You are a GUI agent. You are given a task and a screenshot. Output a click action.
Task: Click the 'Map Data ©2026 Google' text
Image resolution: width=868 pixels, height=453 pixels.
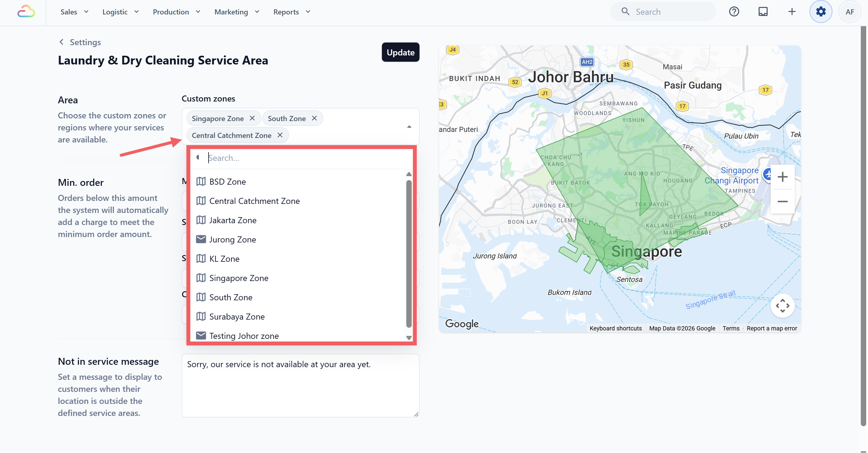[682, 328]
